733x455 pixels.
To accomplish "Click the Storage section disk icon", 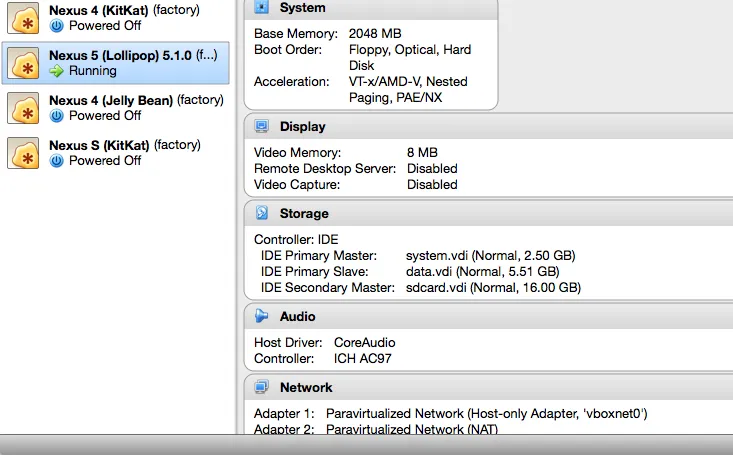I will point(262,213).
